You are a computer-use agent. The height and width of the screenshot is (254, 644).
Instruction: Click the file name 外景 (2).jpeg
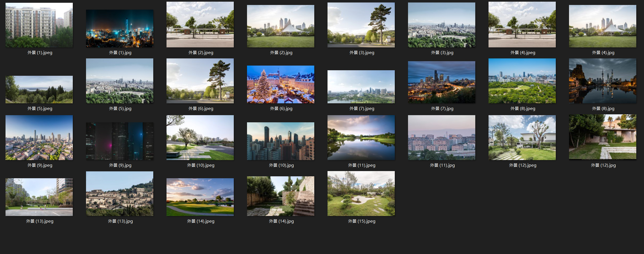(x=201, y=53)
